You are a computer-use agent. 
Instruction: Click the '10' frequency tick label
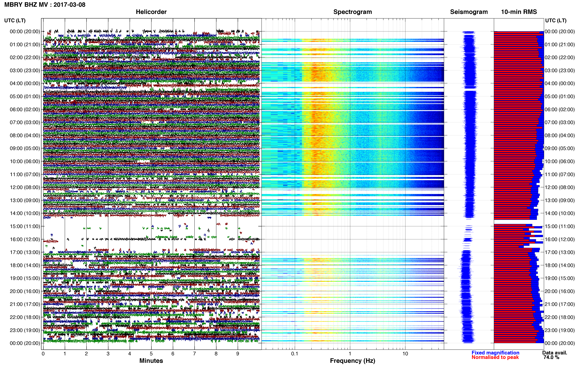pos(405,354)
